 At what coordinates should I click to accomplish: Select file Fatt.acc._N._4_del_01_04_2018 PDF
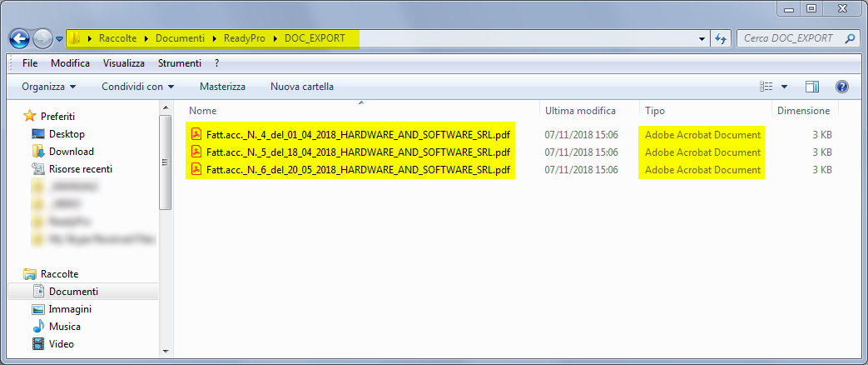[358, 135]
